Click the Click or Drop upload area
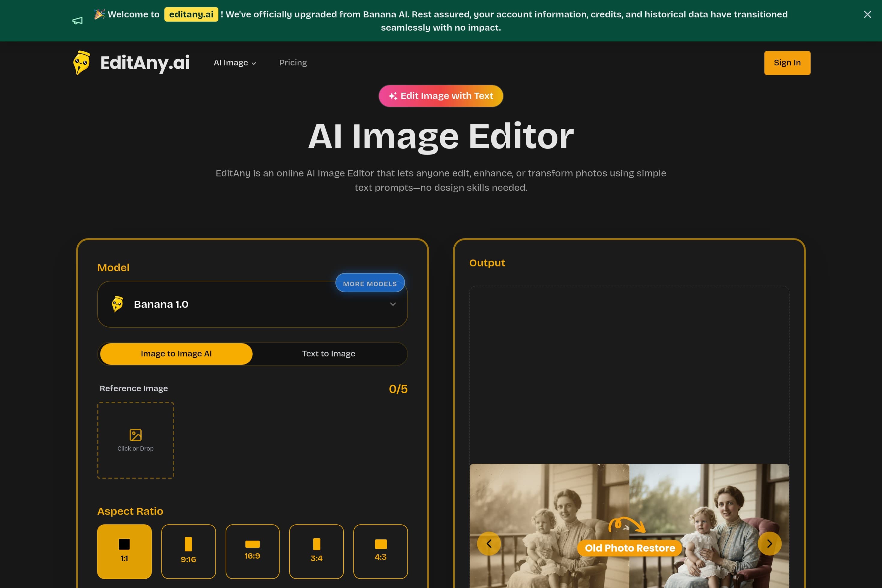Viewport: 882px width, 588px height. (135, 440)
